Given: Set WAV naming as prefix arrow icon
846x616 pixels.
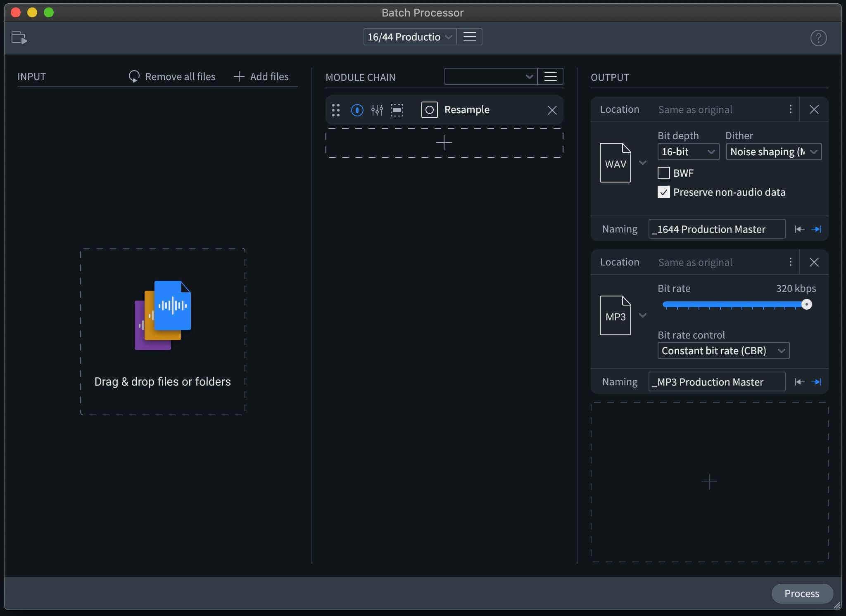Looking at the screenshot, I should coord(799,229).
